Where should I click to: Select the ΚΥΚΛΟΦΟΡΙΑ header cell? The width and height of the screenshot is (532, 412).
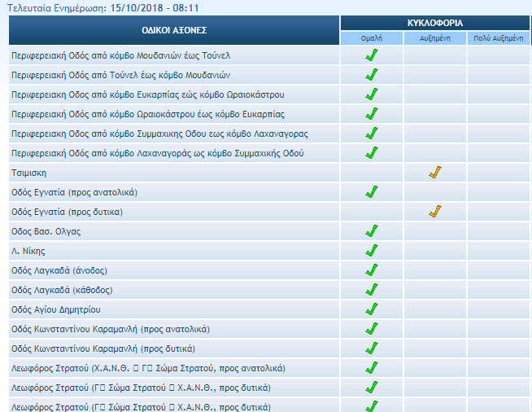coord(435,23)
